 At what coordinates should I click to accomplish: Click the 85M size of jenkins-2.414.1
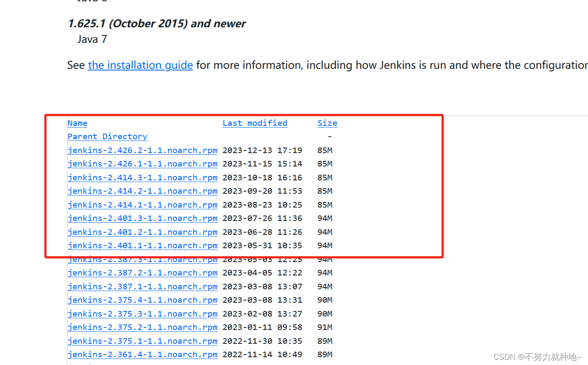[325, 205]
